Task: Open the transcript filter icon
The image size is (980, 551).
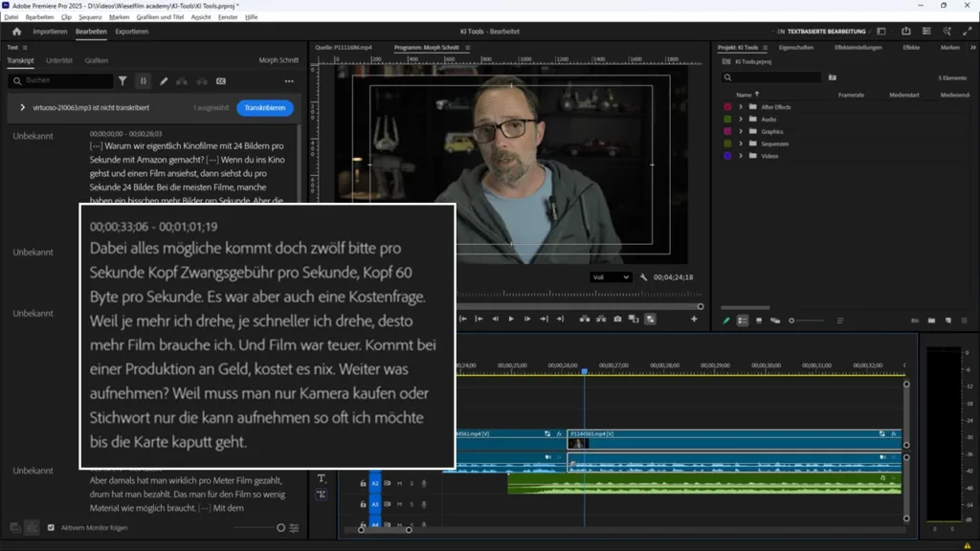Action: (x=122, y=81)
